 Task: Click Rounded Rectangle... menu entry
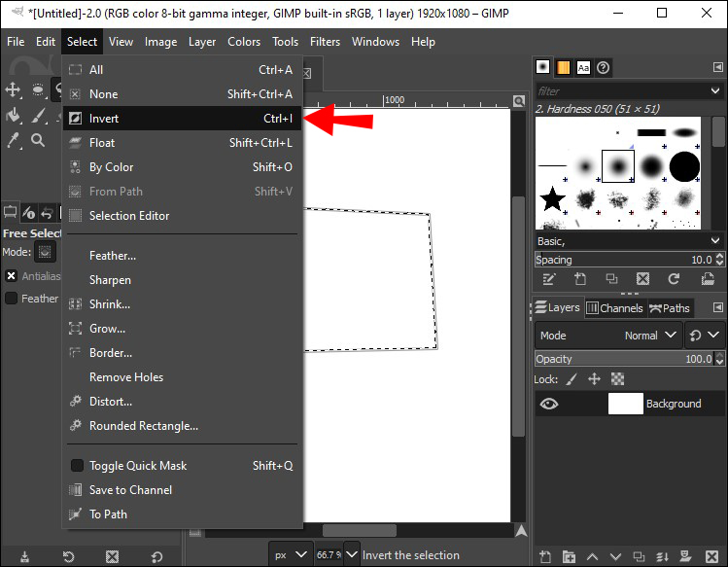(x=183, y=426)
